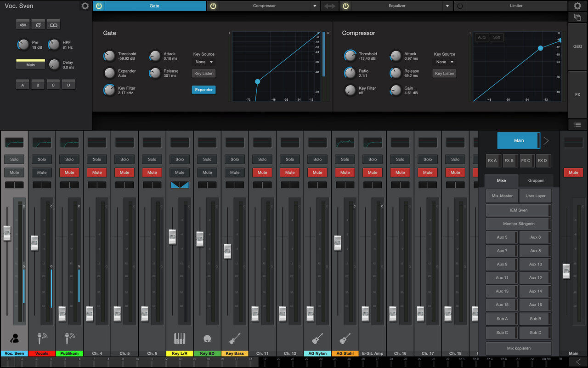Select the Key Bass guitar icon
The height and width of the screenshot is (368, 588).
tap(235, 339)
